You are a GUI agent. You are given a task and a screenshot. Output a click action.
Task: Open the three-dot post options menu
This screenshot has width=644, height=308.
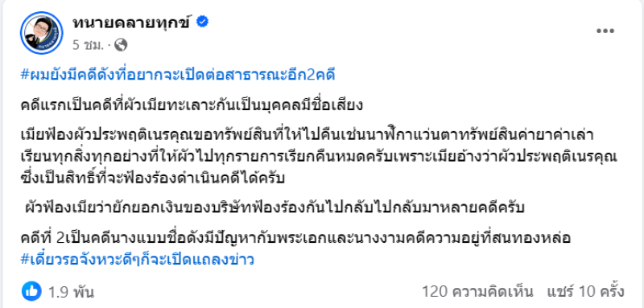tap(605, 31)
